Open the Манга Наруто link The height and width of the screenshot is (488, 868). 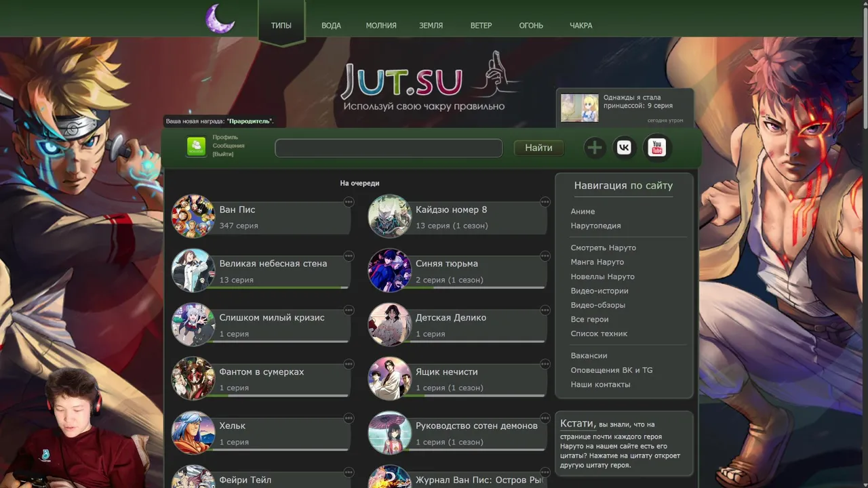[x=597, y=262]
